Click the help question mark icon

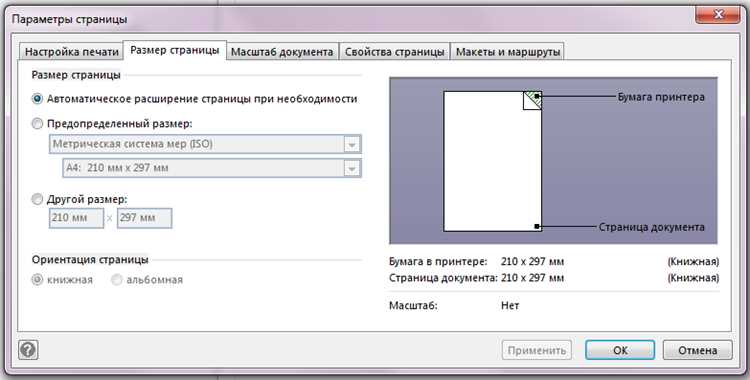[x=28, y=350]
